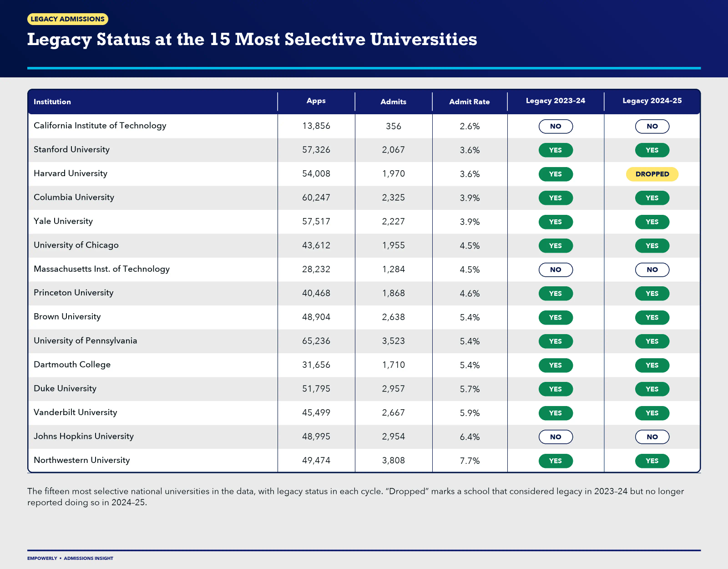Click Princeton University row name
The width and height of the screenshot is (728, 569).
(73, 293)
